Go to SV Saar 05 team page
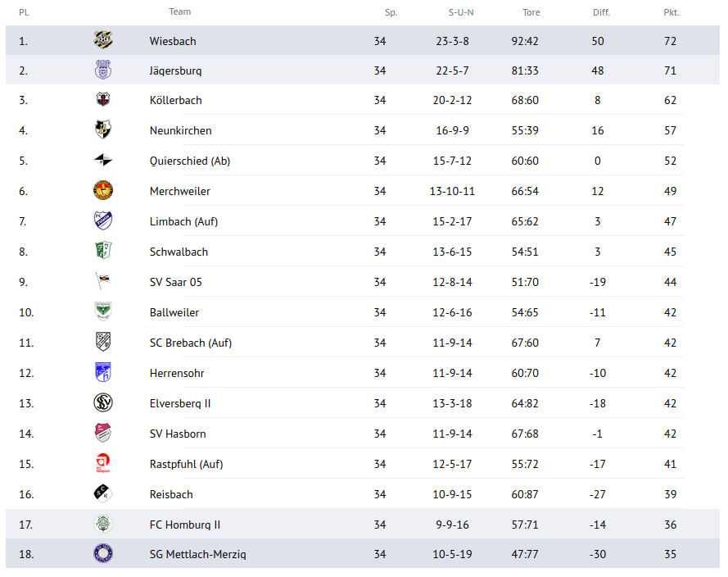728x577 pixels. (175, 282)
